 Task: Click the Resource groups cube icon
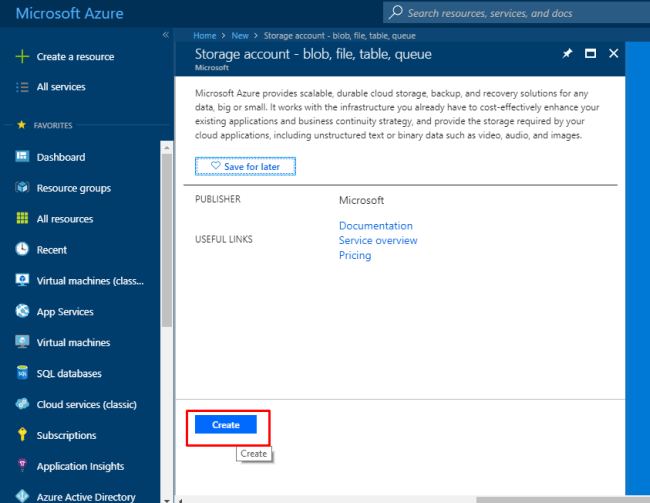(22, 187)
